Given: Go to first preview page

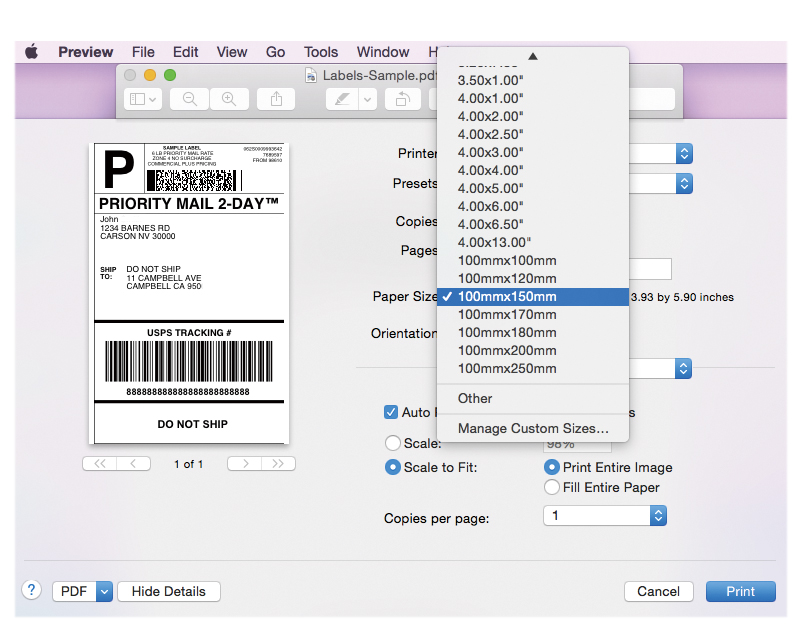Looking at the screenshot, I should 100,463.
